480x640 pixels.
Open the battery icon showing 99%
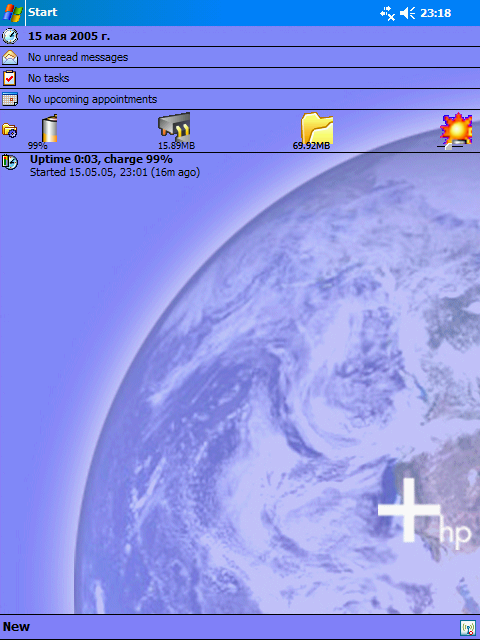click(49, 128)
